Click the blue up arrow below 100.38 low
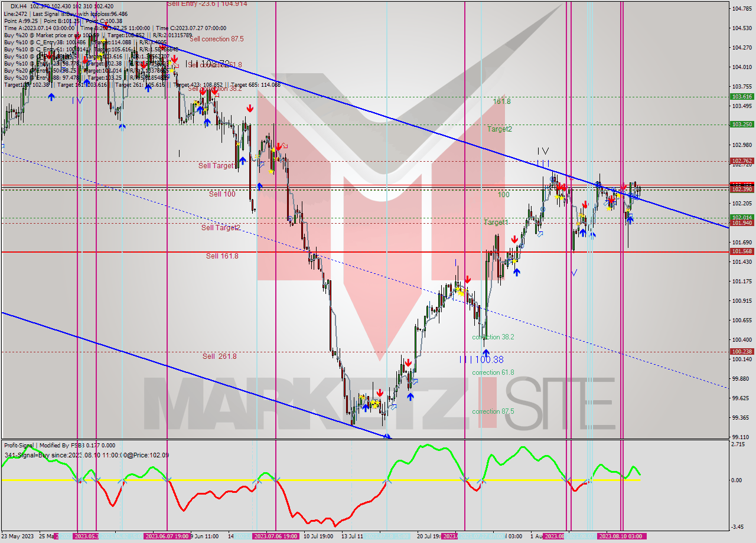The width and height of the screenshot is (756, 543). coord(485,352)
